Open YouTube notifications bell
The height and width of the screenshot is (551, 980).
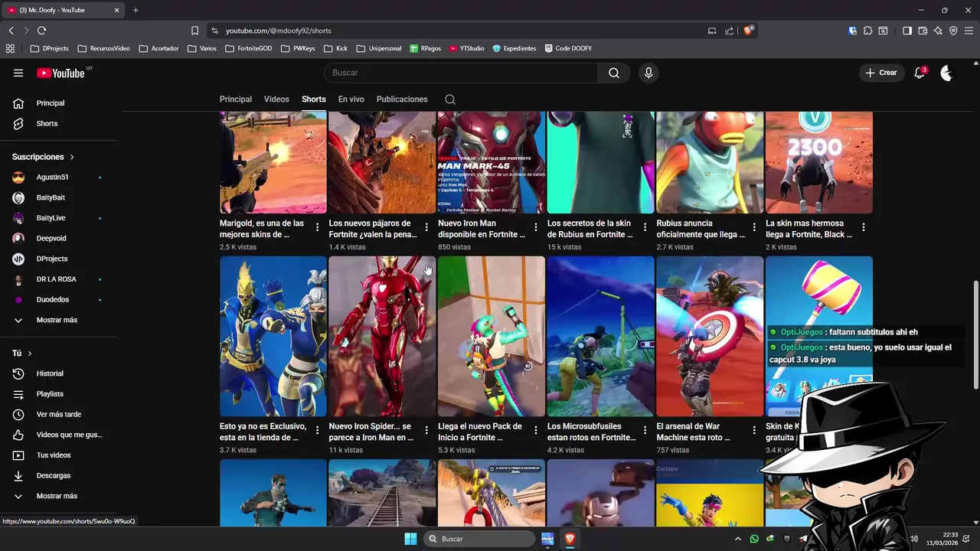[920, 73]
